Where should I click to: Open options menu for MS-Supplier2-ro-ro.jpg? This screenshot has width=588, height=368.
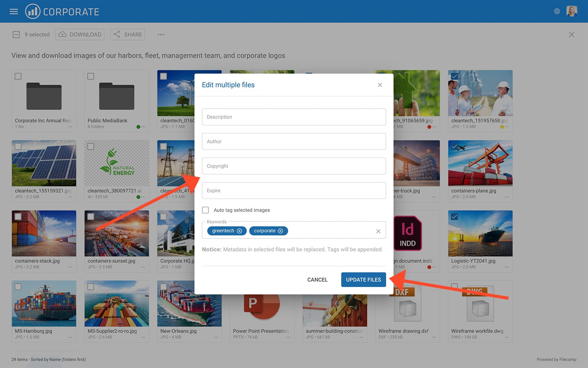tap(143, 337)
